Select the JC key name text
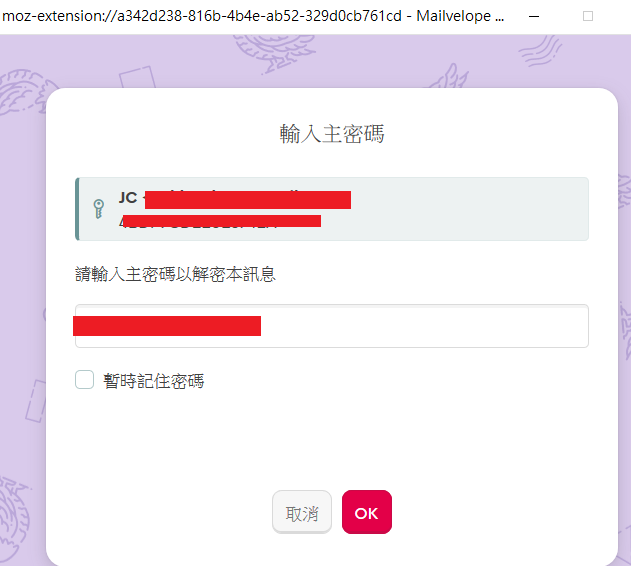Viewport: 631px width, 566px height. pyautogui.click(x=128, y=197)
